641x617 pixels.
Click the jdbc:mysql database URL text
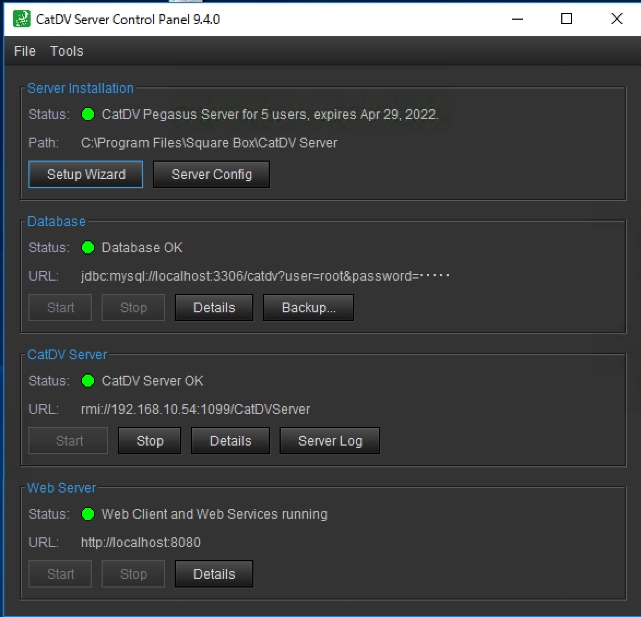pyautogui.click(x=265, y=276)
